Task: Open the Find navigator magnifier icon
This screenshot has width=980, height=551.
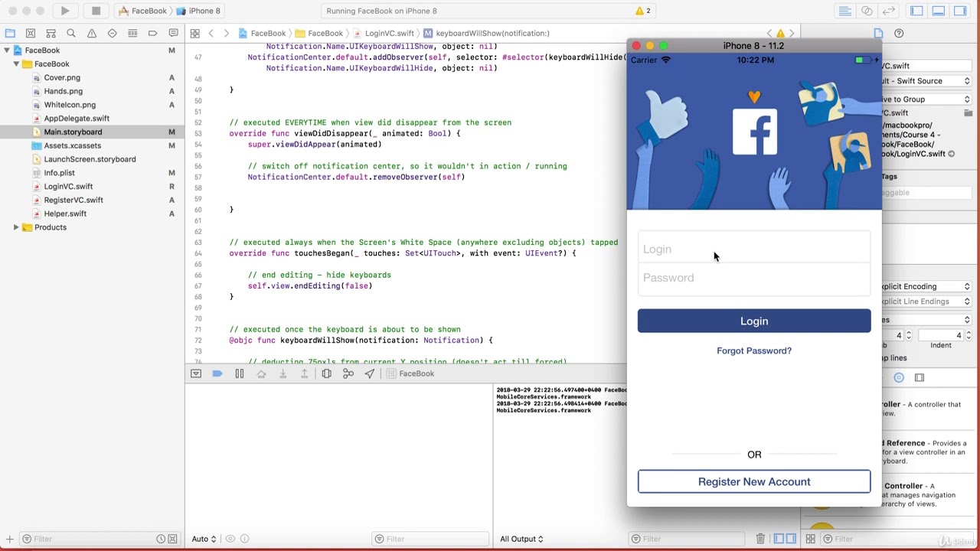Action: tap(71, 33)
